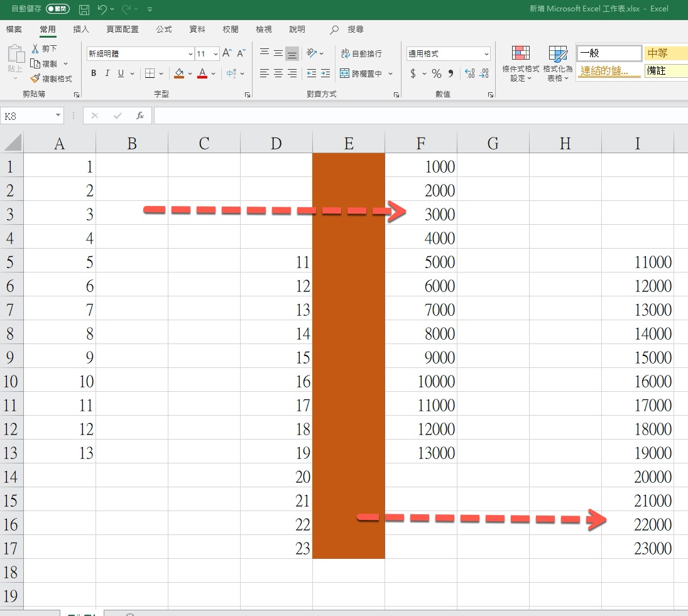Click the Wrap Text (自動換行) button
This screenshot has height=616, width=688.
coord(361,54)
